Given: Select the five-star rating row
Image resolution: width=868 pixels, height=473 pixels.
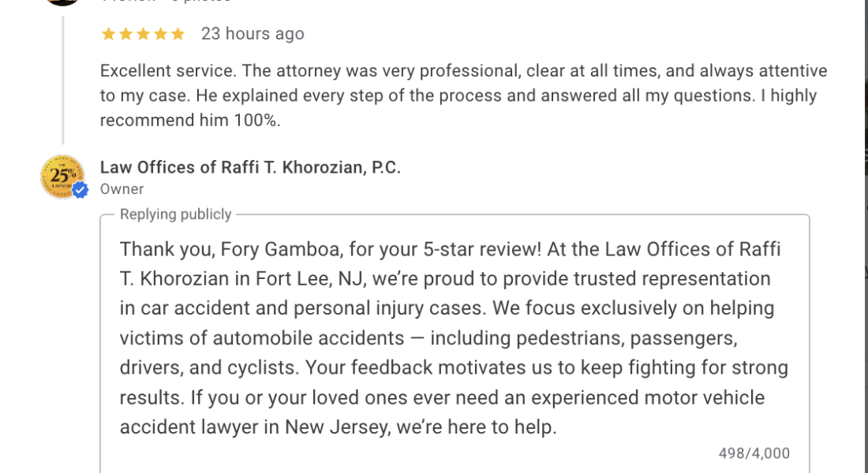Looking at the screenshot, I should [x=143, y=34].
